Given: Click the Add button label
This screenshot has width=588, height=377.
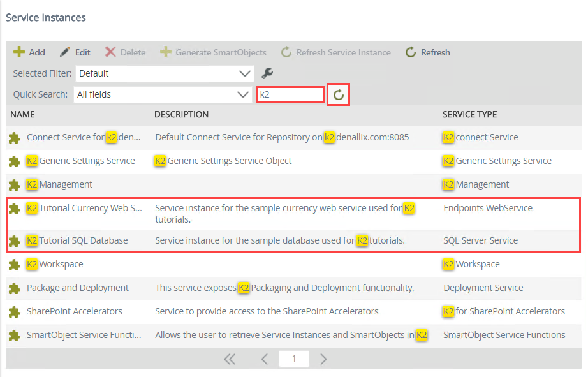Looking at the screenshot, I should 37,52.
